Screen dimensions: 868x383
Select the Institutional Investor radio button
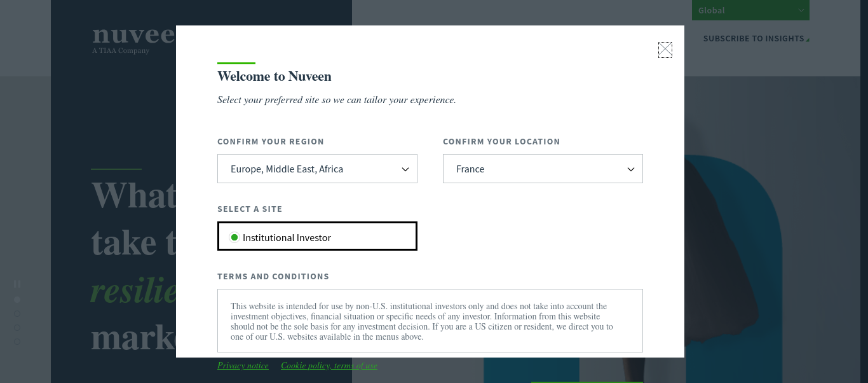[234, 237]
